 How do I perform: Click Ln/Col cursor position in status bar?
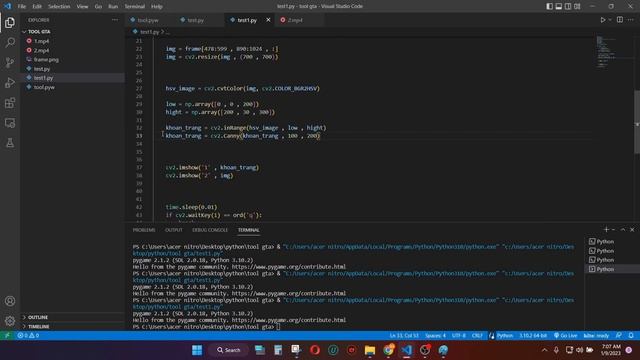(404, 336)
